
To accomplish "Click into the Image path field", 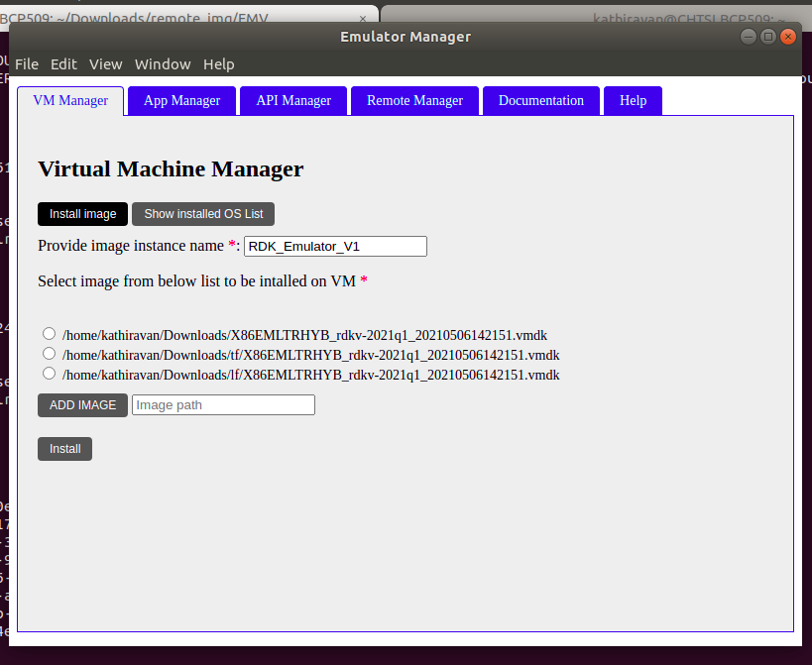I will point(223,404).
